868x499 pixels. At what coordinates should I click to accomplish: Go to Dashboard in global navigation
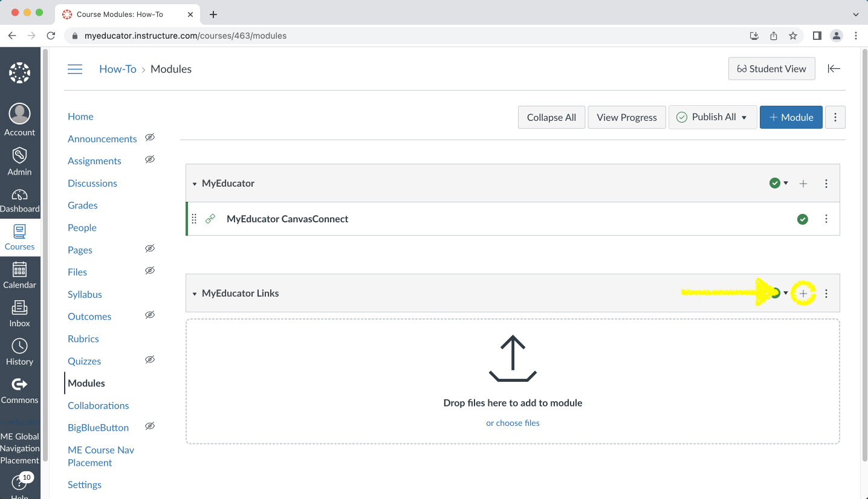point(19,201)
